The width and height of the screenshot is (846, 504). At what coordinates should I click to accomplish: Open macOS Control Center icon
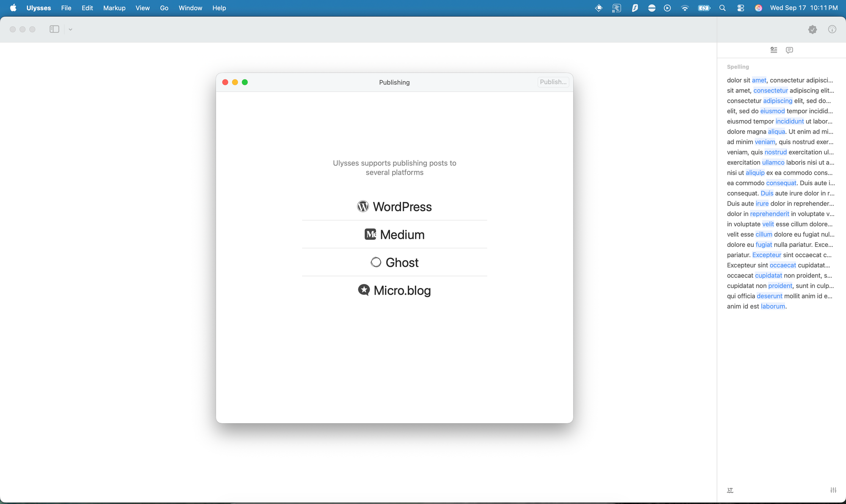pos(741,8)
